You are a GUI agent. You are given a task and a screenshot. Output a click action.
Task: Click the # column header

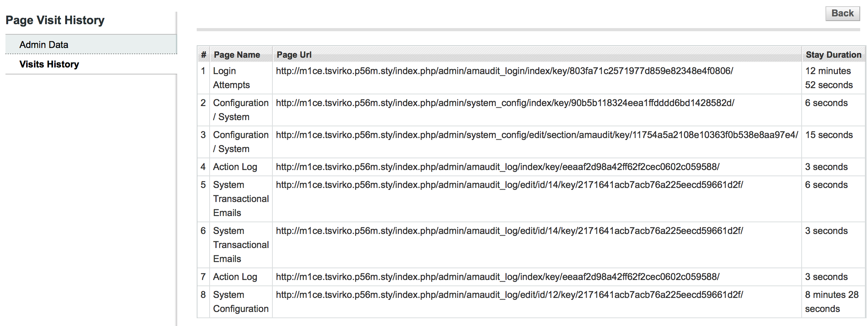point(203,55)
